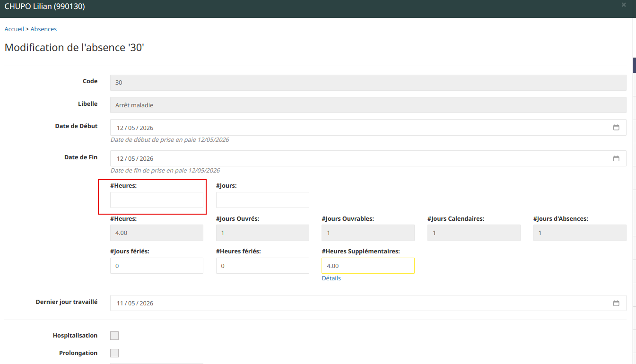Click the #Jours Calendaires field
Image resolution: width=636 pixels, height=364 pixels.
(474, 233)
